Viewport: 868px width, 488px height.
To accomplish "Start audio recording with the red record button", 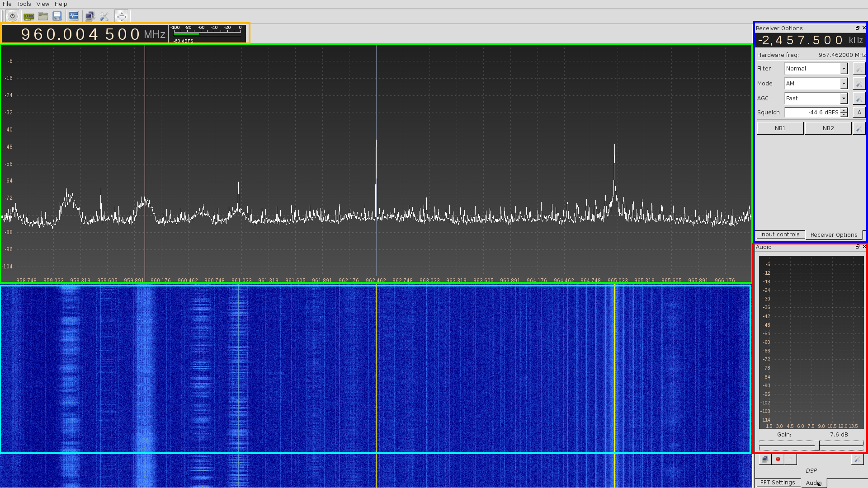I will click(x=778, y=459).
